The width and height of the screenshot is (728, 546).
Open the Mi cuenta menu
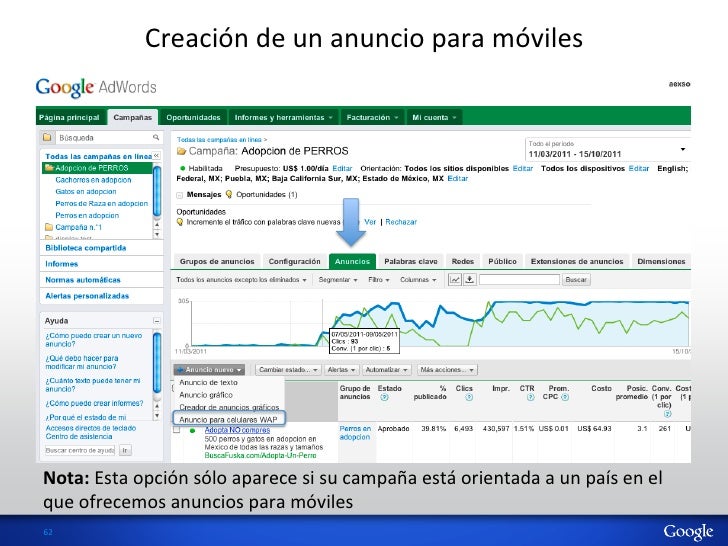(434, 117)
